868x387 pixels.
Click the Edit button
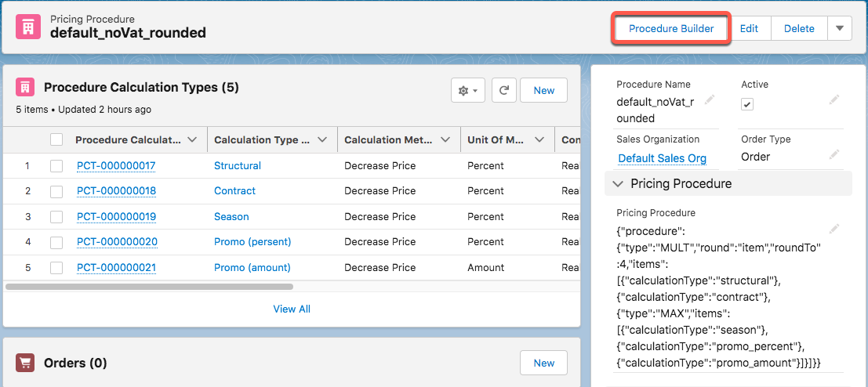749,28
